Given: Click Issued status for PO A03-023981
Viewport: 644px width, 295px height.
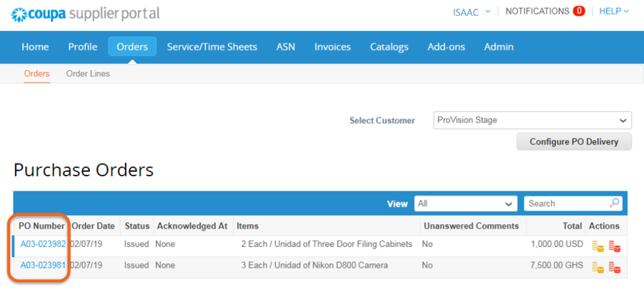Looking at the screenshot, I should pyautogui.click(x=136, y=265).
